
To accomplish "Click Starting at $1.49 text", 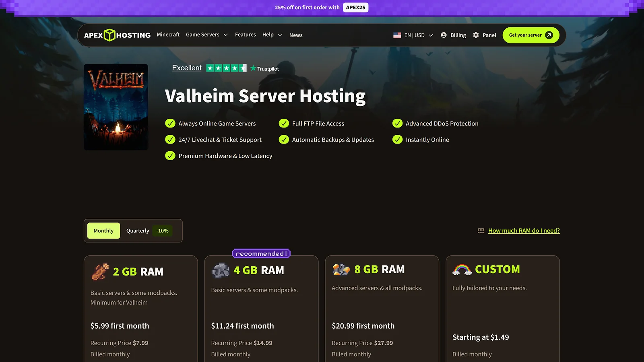I will tap(481, 337).
